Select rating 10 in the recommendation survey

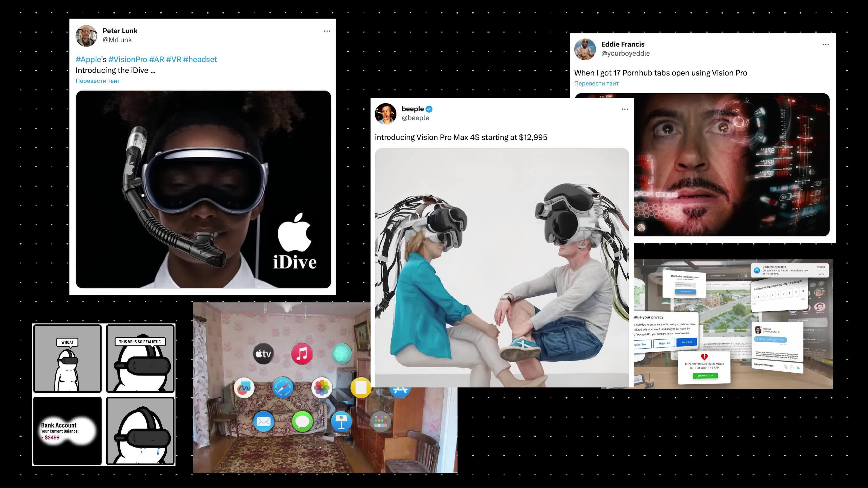pos(803,291)
